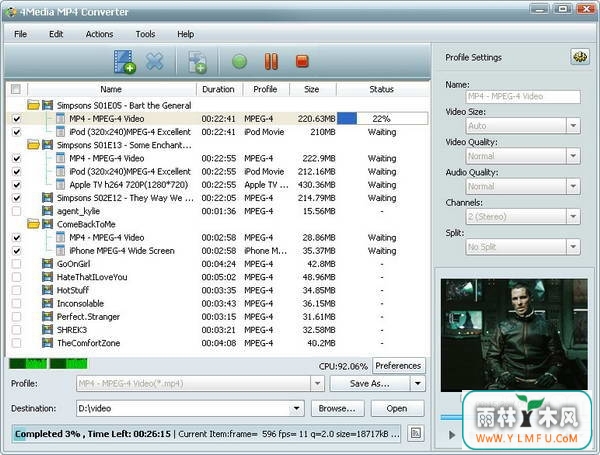This screenshot has height=455, width=600.
Task: Click the film icon of GoOnGirl
Action: [x=47, y=264]
